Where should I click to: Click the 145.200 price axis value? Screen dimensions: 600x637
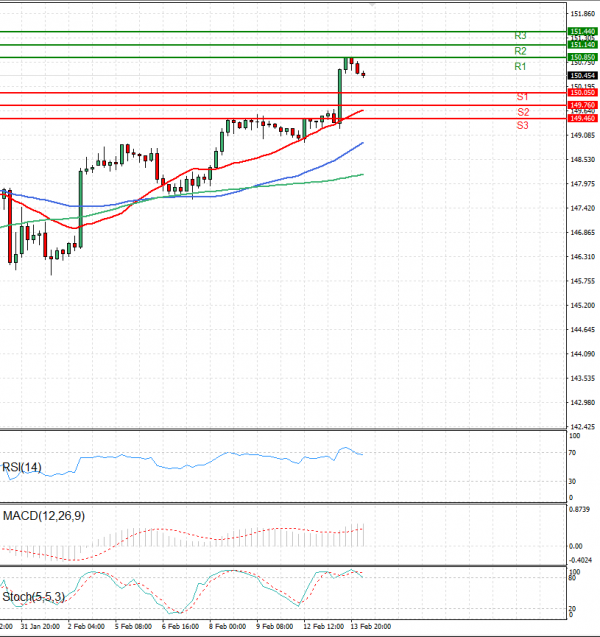pyautogui.click(x=583, y=306)
